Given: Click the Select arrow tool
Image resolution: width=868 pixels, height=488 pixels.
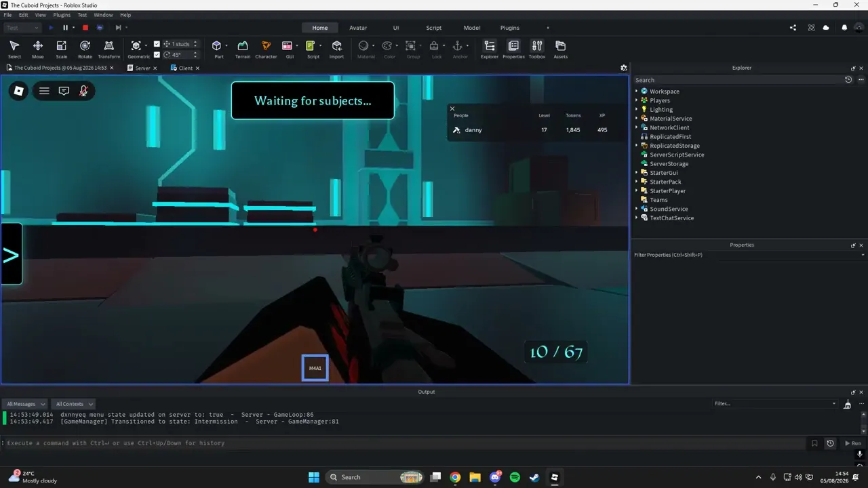Looking at the screenshot, I should pos(14,49).
